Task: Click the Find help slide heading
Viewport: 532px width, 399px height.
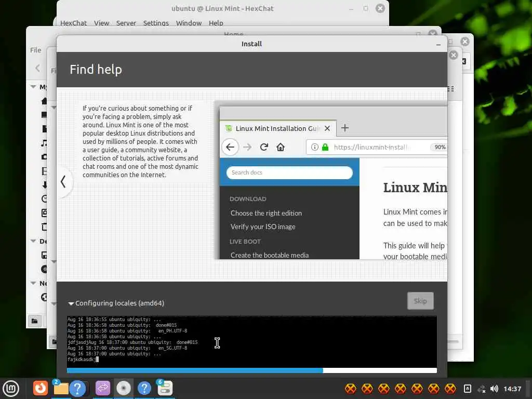Action: [x=96, y=69]
